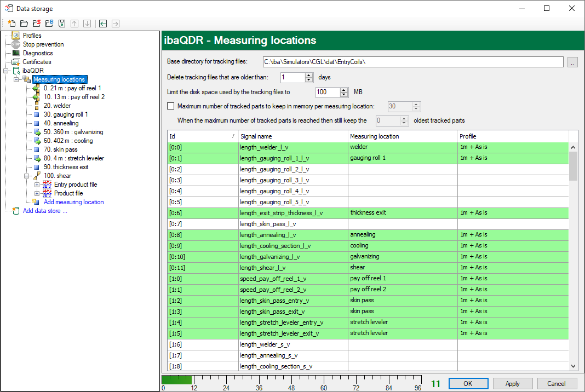Click the OK button

point(468,383)
